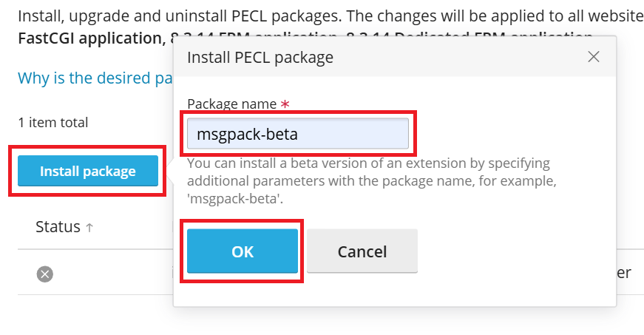Confirm installation with the OK button

point(243,251)
